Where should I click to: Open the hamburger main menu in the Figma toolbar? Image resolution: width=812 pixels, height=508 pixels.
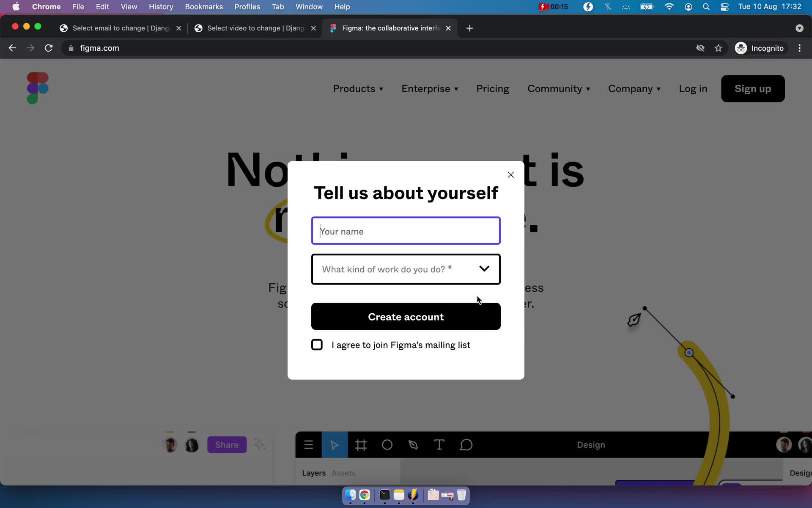[309, 444]
